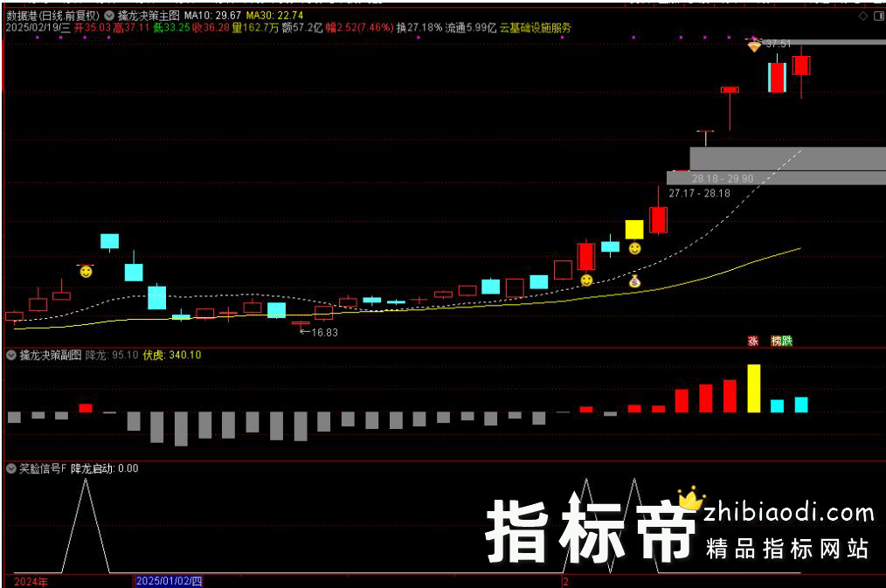This screenshot has height=588, width=886.
Task: Click the 云基础设施服务 sector label
Action: tap(535, 28)
